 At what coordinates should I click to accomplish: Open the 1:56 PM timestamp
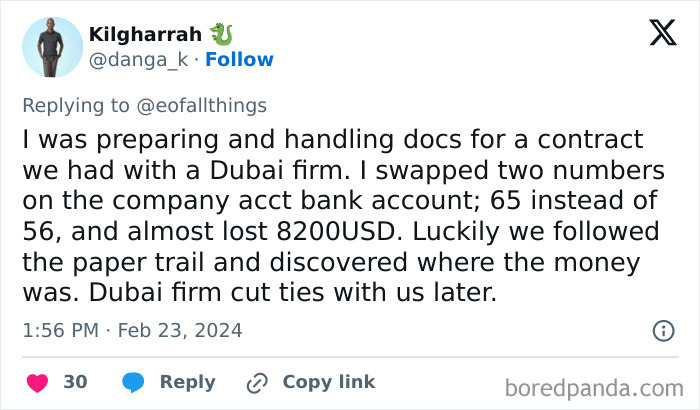[59, 330]
